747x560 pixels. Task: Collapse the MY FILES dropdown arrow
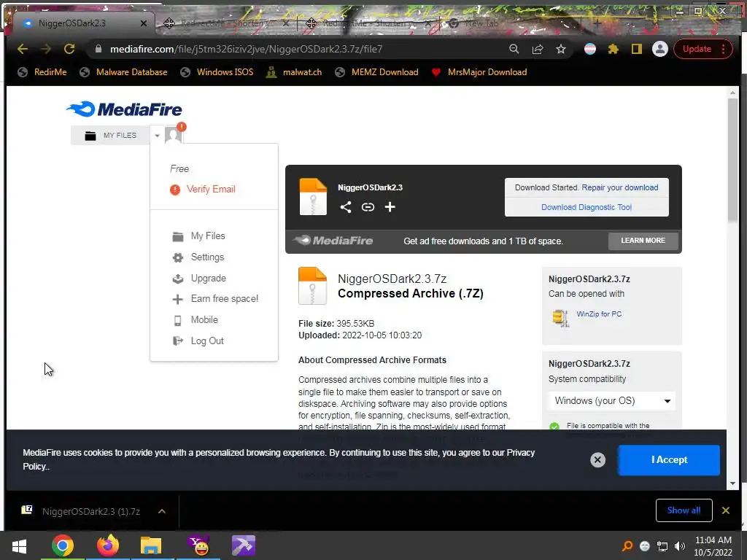[x=157, y=135]
